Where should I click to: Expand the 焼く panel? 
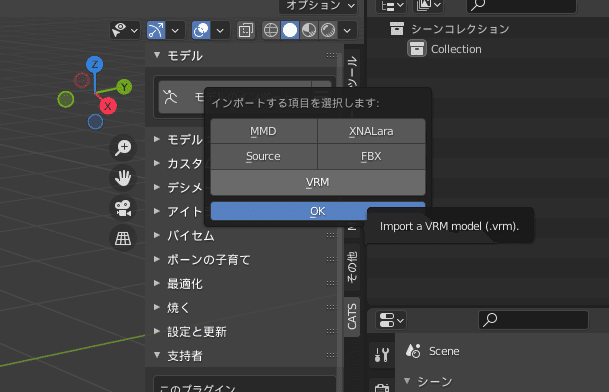[x=157, y=308]
